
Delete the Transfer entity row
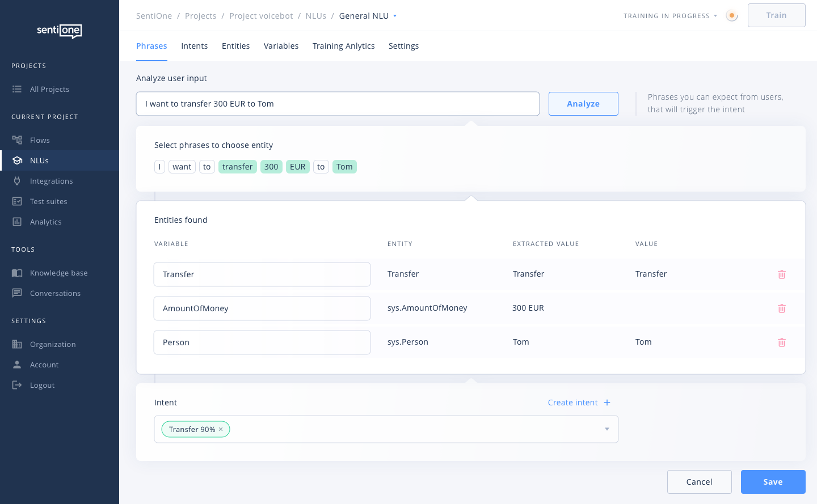[781, 274]
